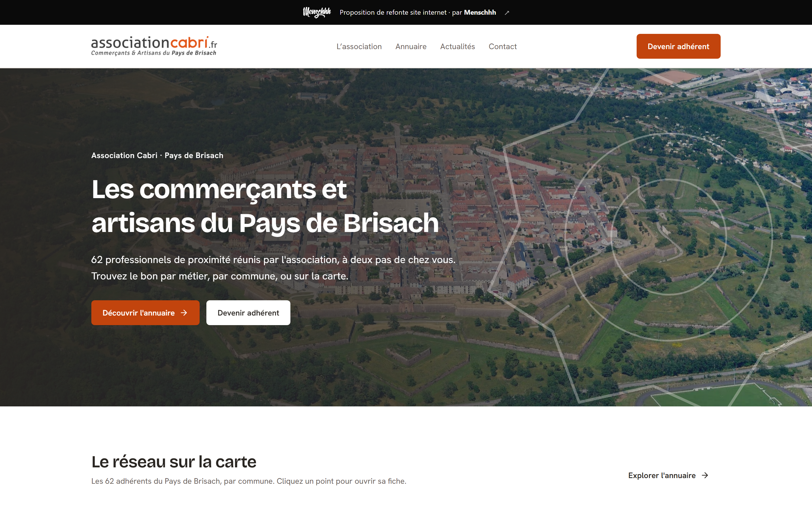Click the Le réseau sur la carte heading
Screen dimensions: 812x508
click(x=174, y=462)
